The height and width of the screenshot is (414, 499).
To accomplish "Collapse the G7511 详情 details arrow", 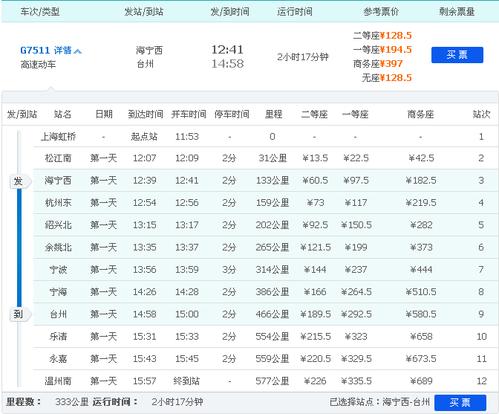I will tap(78, 51).
